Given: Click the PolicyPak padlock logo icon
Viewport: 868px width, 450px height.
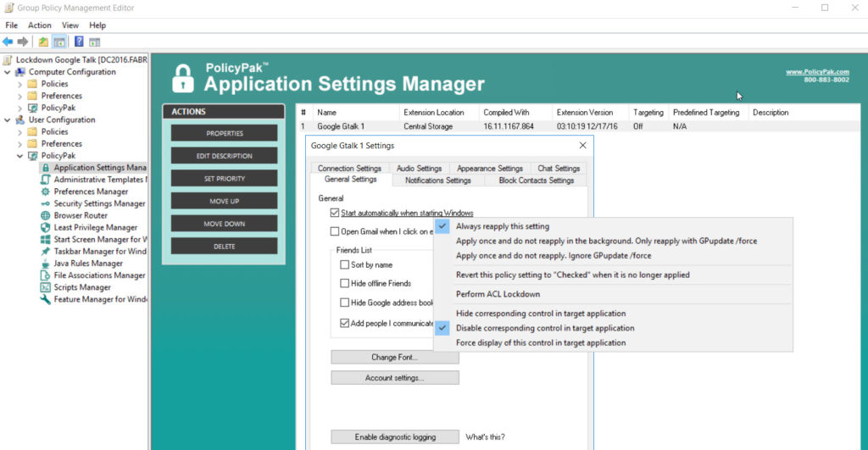Looking at the screenshot, I should click(x=183, y=78).
